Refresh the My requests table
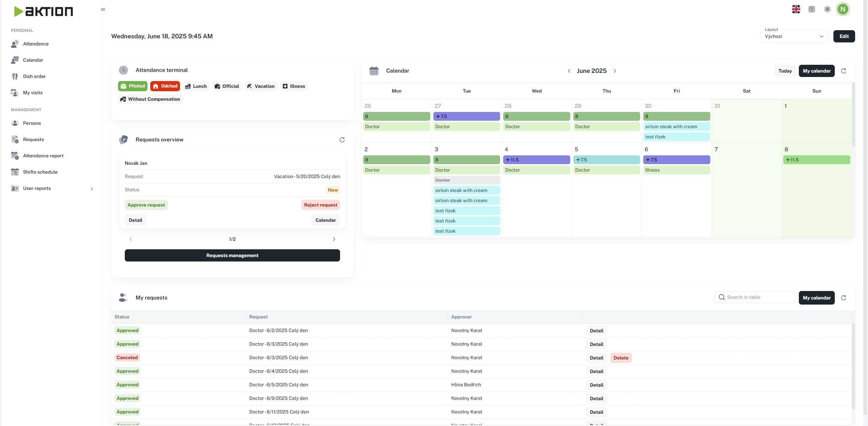 (844, 298)
